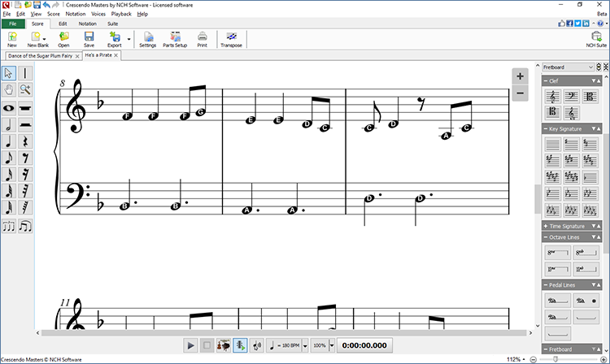
Task: Click the plus zoom-in button on score
Action: (521, 76)
